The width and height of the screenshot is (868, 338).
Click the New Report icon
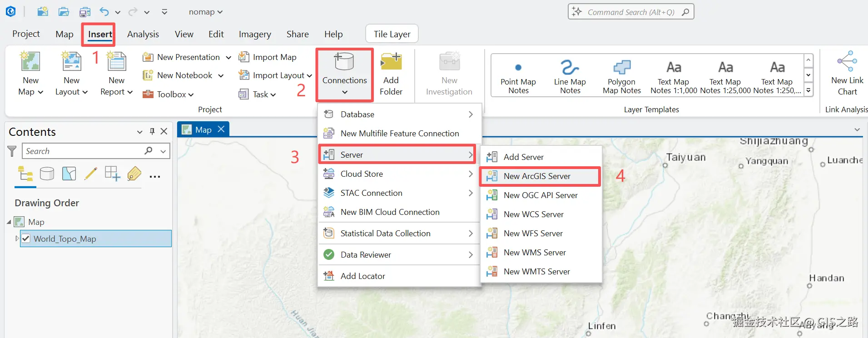(x=117, y=62)
